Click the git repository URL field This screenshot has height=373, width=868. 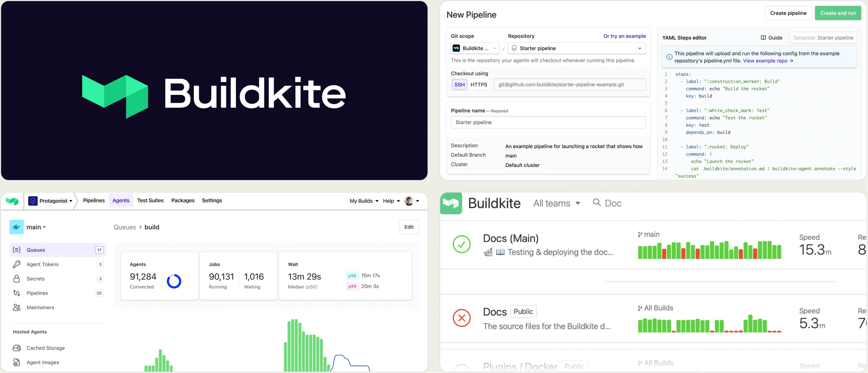tap(569, 85)
